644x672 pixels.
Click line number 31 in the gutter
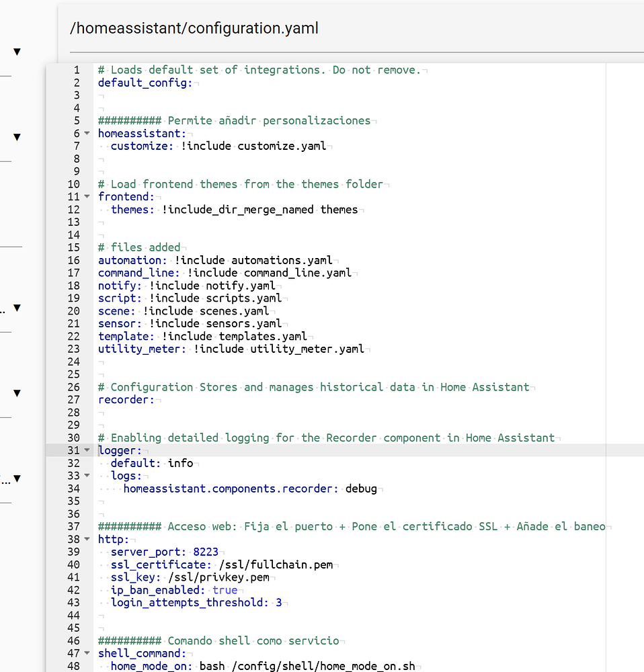click(74, 450)
